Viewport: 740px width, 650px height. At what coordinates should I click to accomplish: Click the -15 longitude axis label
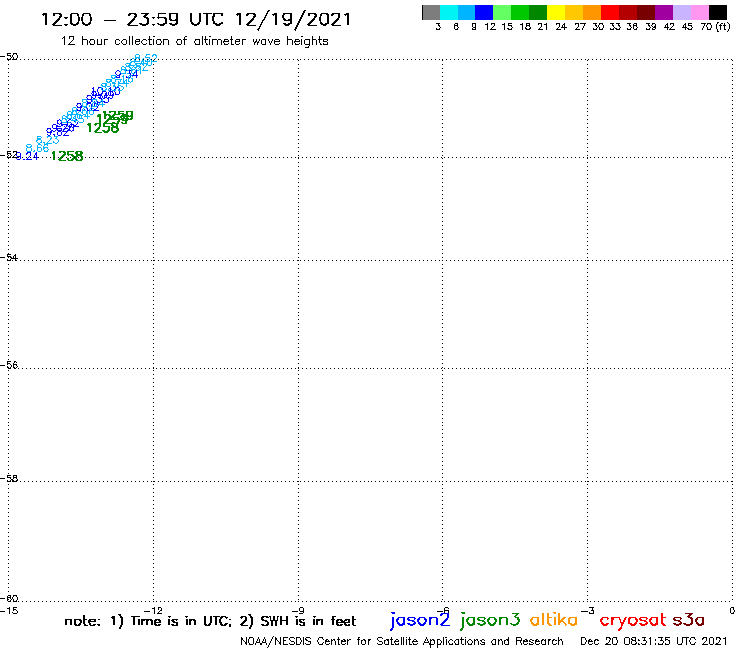[9, 611]
